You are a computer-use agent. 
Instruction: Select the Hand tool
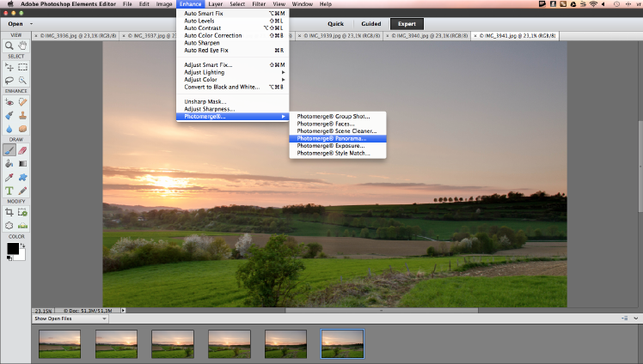pos(22,45)
